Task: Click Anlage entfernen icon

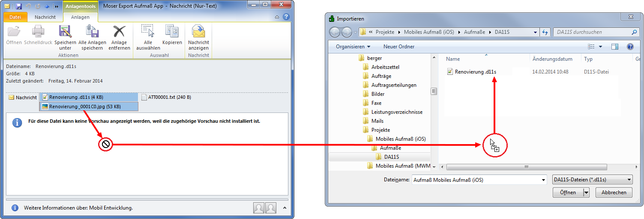Action: point(119,31)
